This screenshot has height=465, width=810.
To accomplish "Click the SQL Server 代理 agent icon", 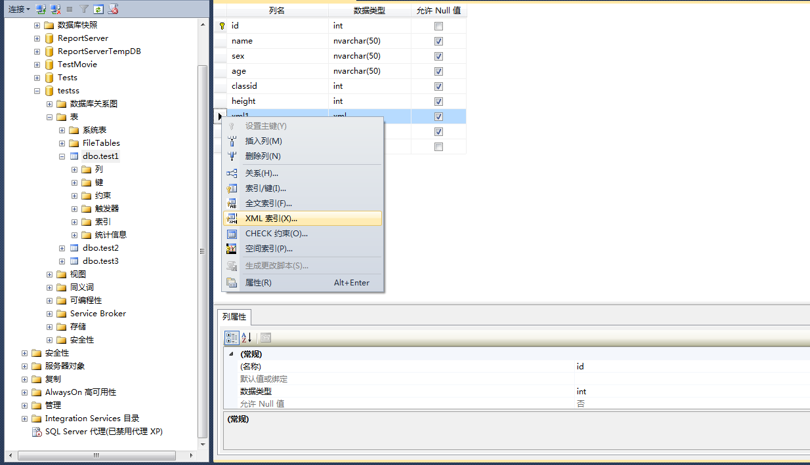I will (37, 431).
